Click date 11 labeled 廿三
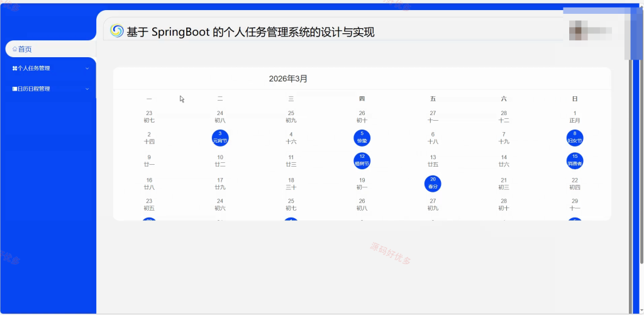 [291, 160]
